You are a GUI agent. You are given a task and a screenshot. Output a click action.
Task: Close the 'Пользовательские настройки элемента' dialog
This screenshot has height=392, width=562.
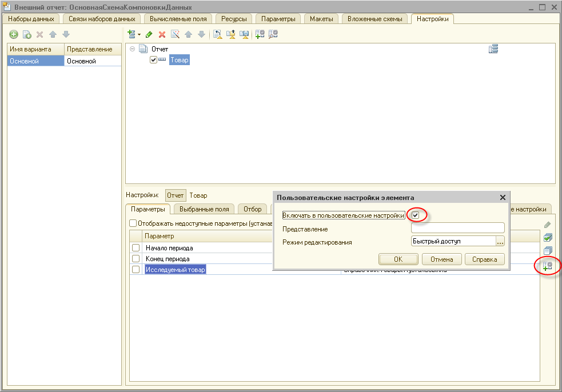click(x=503, y=197)
